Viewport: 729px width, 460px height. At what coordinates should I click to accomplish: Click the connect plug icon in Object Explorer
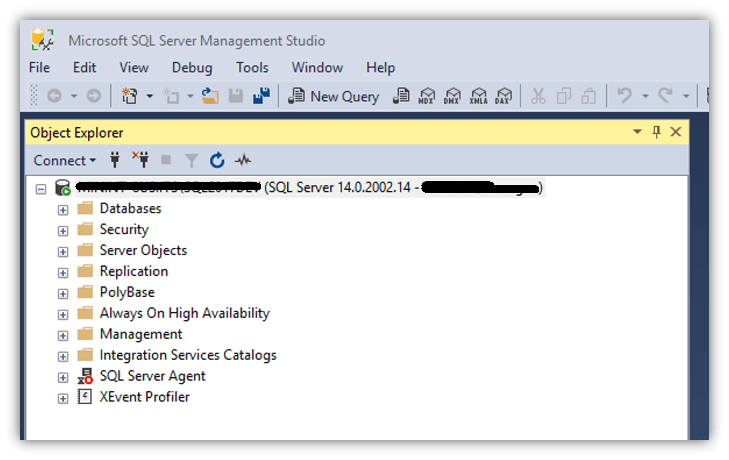coord(115,160)
